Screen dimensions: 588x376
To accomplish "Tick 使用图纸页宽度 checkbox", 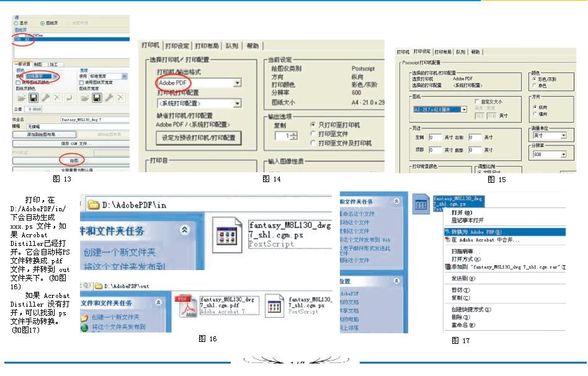I will 81,82.
